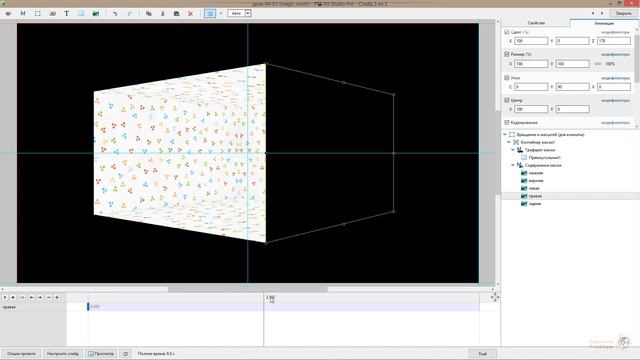Click the Сдвиг X input field
640x360 pixels.
click(x=531, y=41)
